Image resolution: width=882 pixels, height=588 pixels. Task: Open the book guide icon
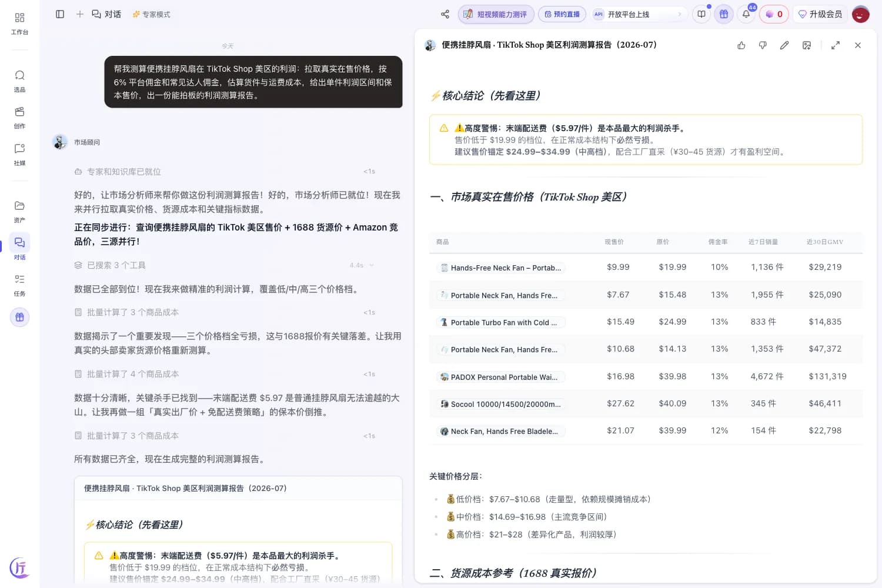(701, 14)
